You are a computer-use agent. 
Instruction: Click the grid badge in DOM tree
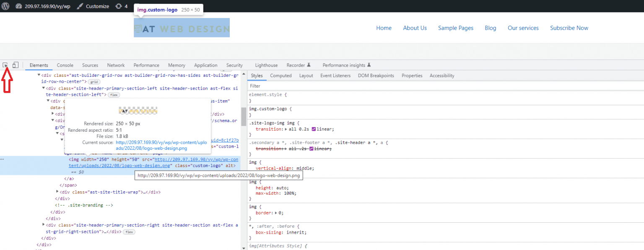click(x=93, y=82)
